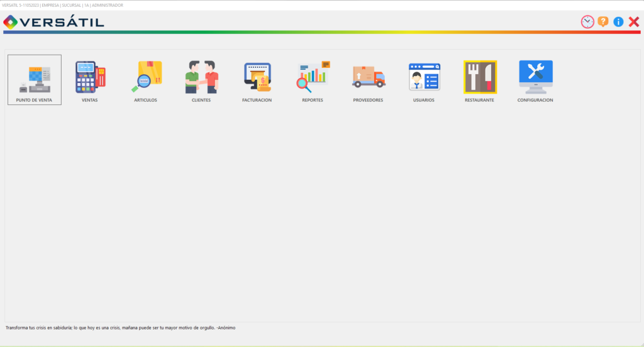The image size is (644, 347).
Task: Open the Punto de Venta module
Action: click(x=35, y=80)
